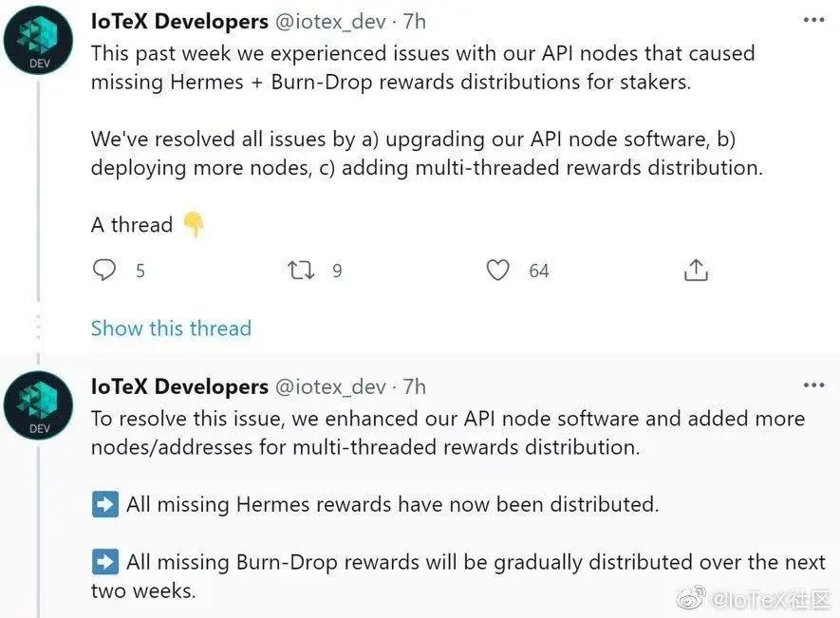Screen dimensions: 840x618
Task: Open the first tweet's three-dot more menu
Action: click(x=813, y=20)
